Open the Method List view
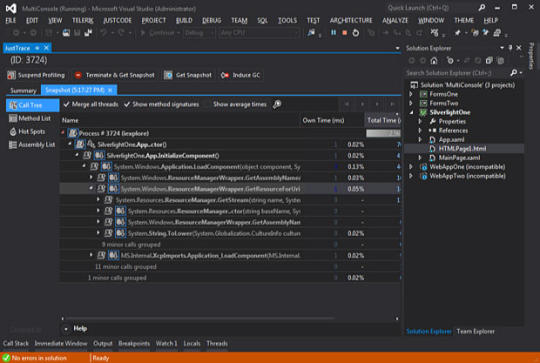The height and width of the screenshot is (363, 540). 30,118
